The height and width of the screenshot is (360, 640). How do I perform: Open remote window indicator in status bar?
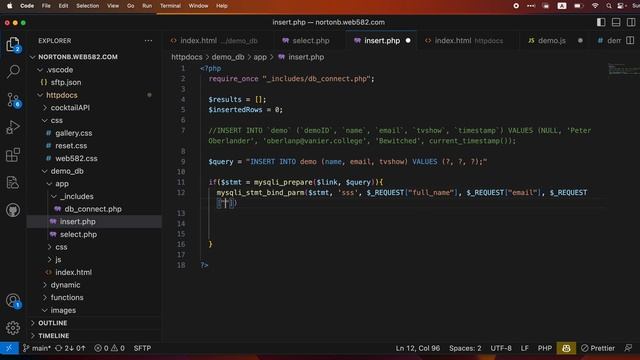click(x=9, y=348)
